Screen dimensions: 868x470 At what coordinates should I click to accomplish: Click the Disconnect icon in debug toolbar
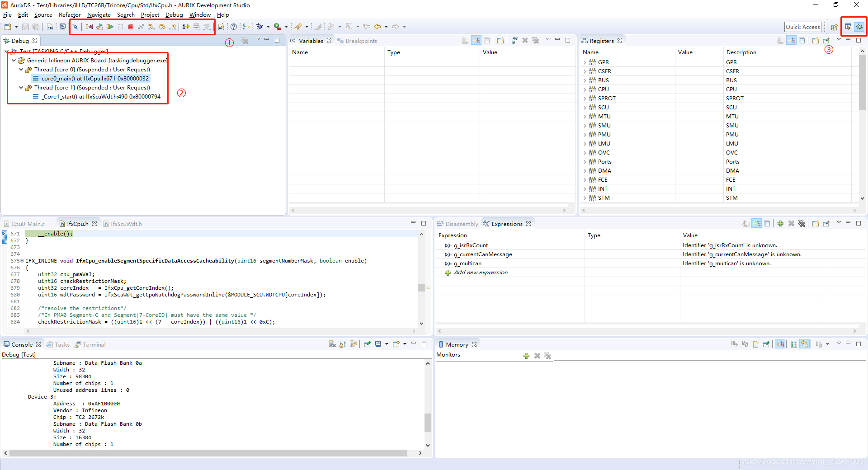[x=141, y=27]
